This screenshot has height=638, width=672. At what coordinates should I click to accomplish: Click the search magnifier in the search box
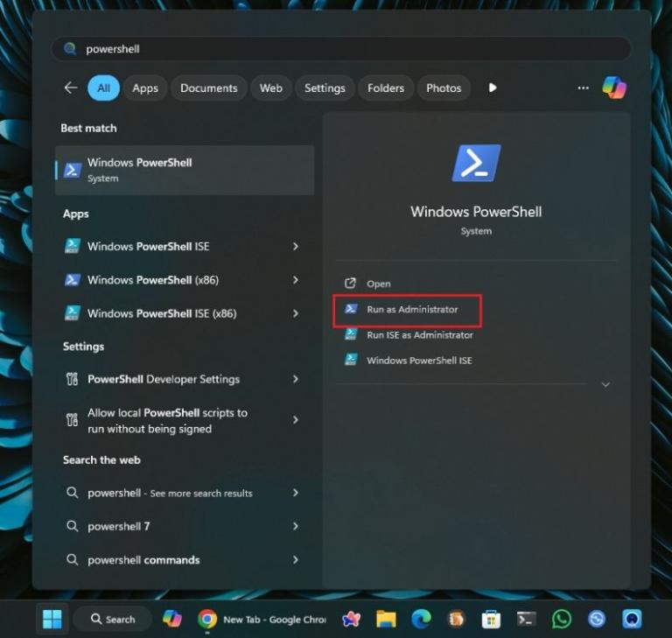(70, 49)
